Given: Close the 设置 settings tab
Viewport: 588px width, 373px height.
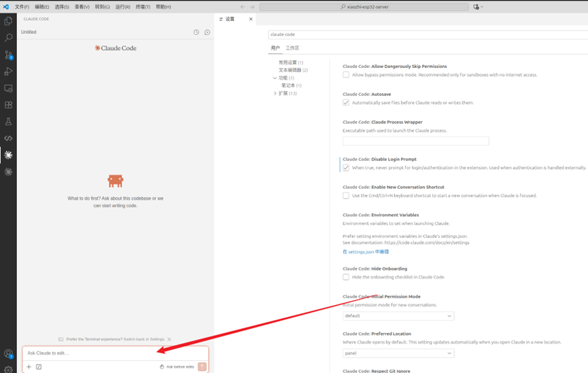Looking at the screenshot, I should 251,19.
